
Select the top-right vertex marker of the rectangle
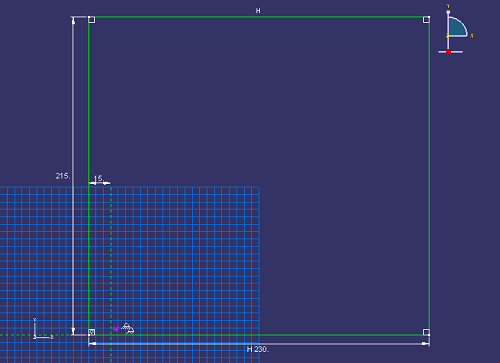(x=426, y=20)
